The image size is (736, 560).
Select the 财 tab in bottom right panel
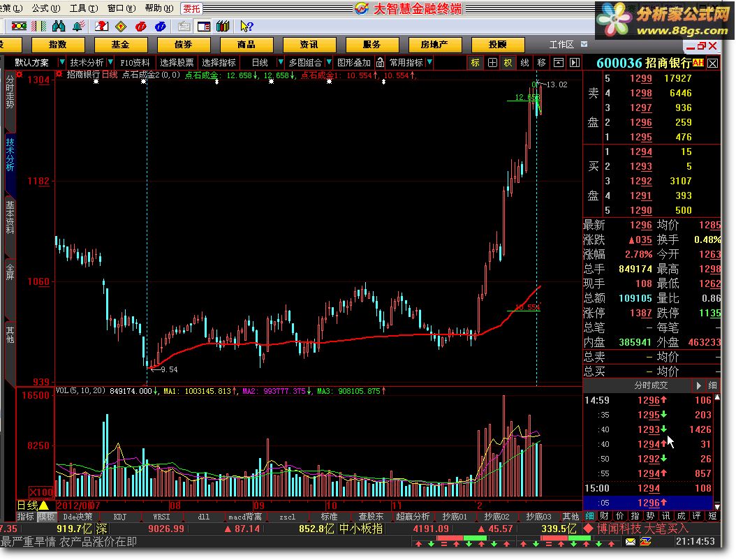pos(605,516)
